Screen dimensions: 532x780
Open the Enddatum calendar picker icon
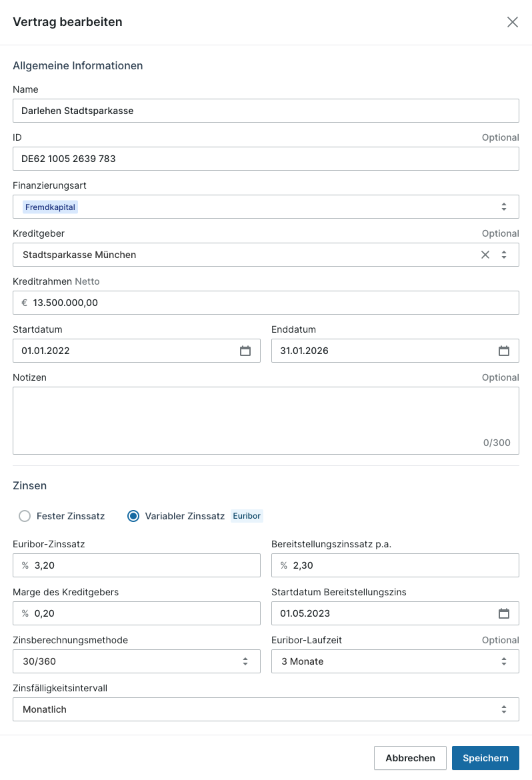click(x=504, y=351)
